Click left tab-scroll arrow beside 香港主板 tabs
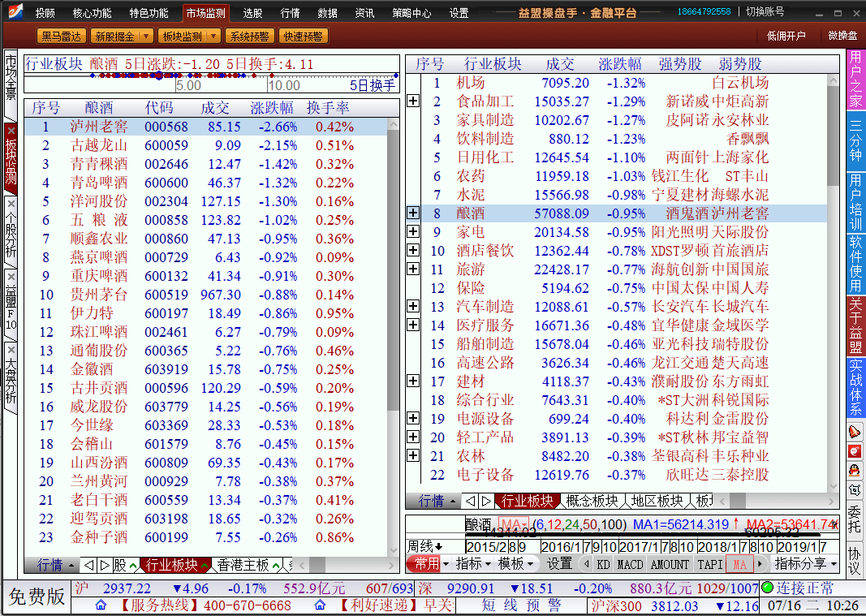The width and height of the screenshot is (866, 616). click(x=88, y=565)
